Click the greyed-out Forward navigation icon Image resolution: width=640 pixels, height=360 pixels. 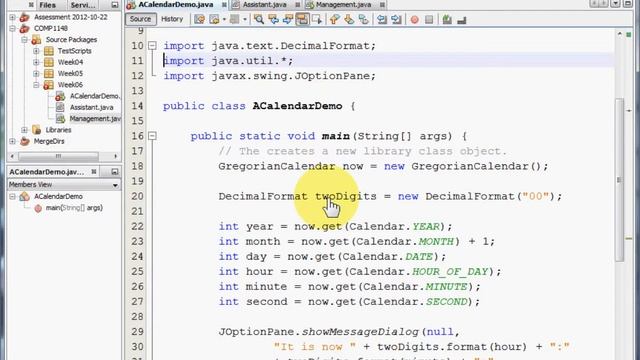235,19
